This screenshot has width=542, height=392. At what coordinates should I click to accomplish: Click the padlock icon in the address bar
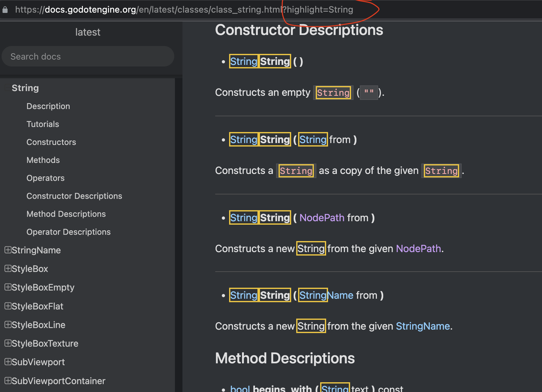5,9
